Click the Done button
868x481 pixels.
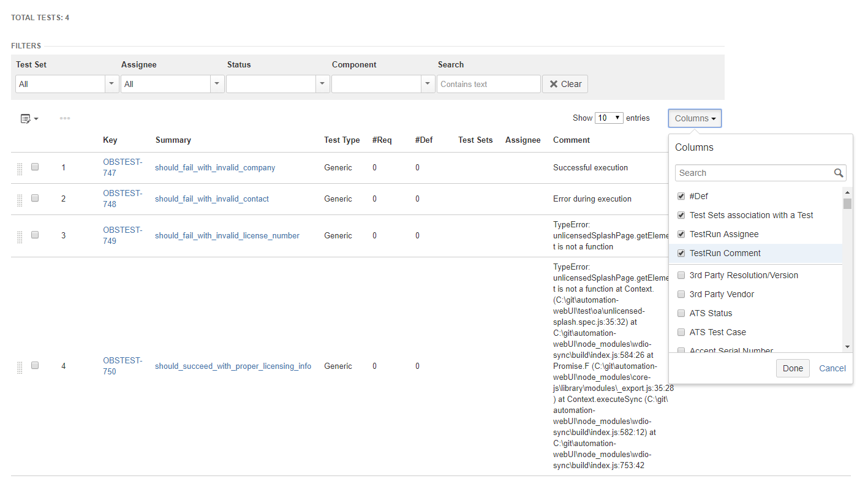793,368
